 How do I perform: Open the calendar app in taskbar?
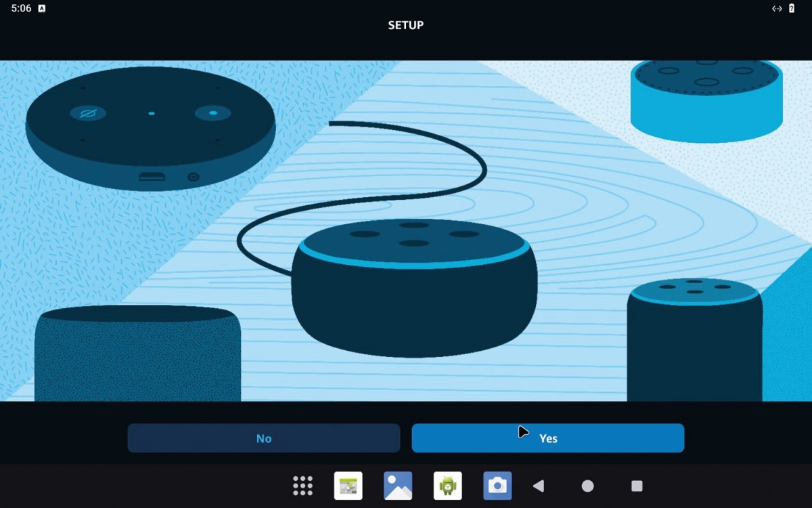click(348, 486)
